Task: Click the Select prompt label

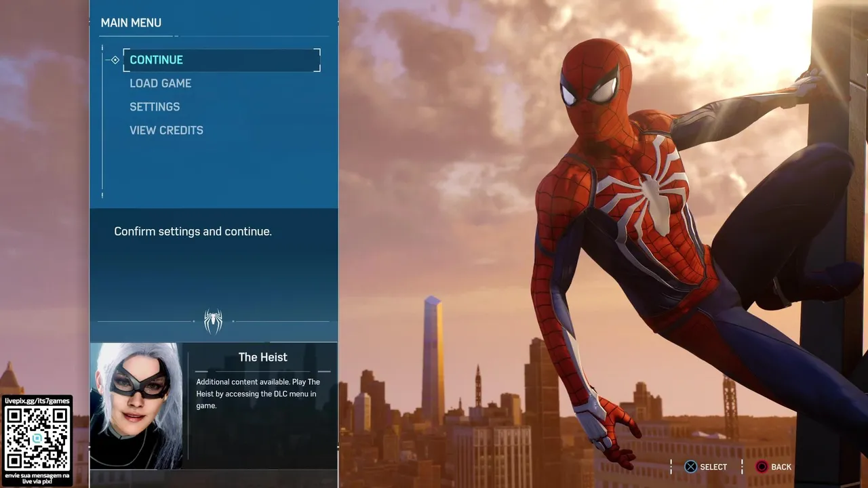Action: [713, 467]
